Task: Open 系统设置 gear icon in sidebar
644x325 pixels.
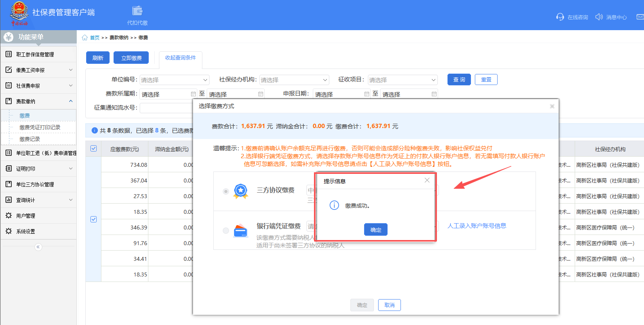Action: (9, 231)
